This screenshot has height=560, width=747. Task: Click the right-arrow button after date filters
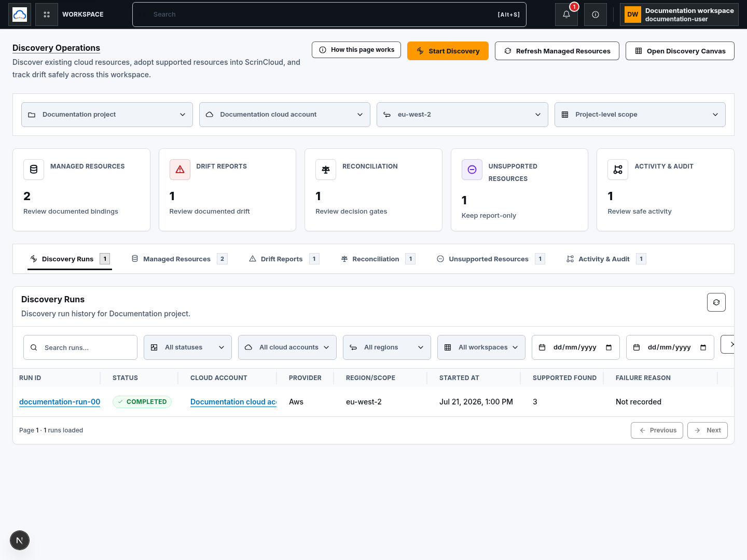click(x=728, y=344)
